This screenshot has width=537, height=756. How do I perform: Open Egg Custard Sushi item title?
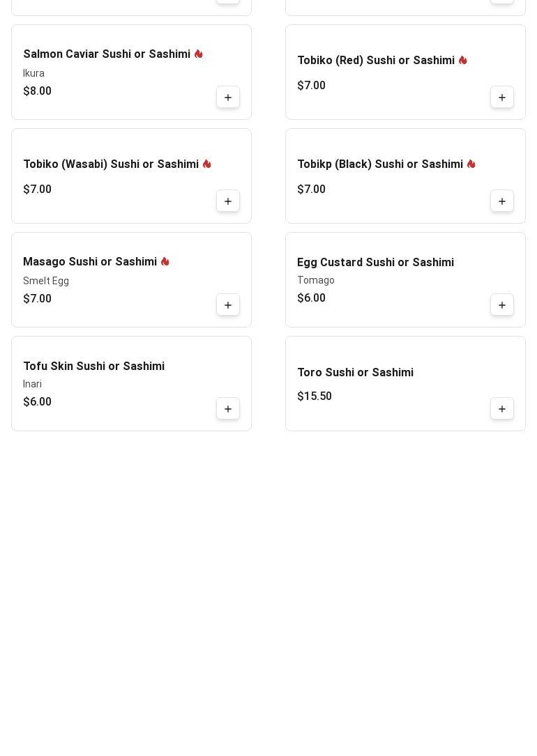pyautogui.click(x=375, y=263)
